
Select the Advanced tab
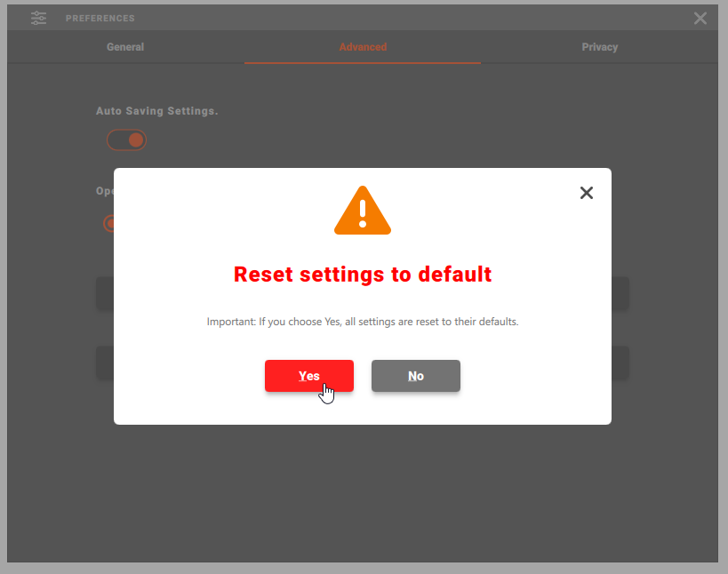pos(363,47)
